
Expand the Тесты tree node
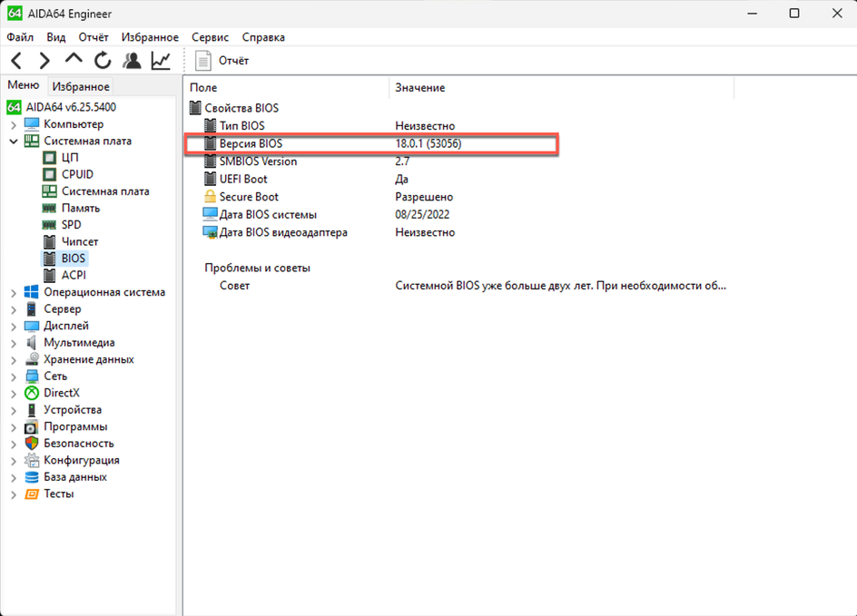[x=14, y=494]
